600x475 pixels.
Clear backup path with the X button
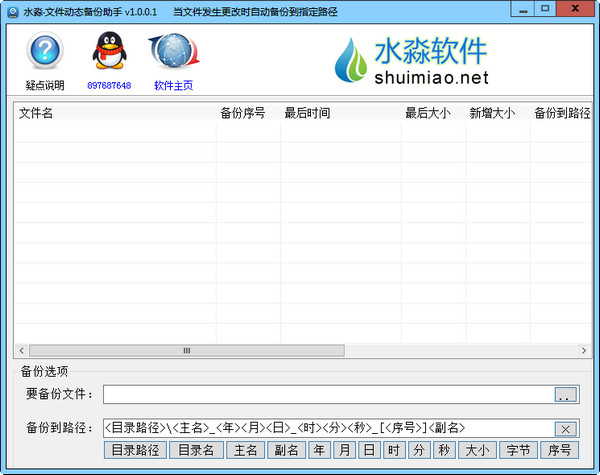[566, 429]
